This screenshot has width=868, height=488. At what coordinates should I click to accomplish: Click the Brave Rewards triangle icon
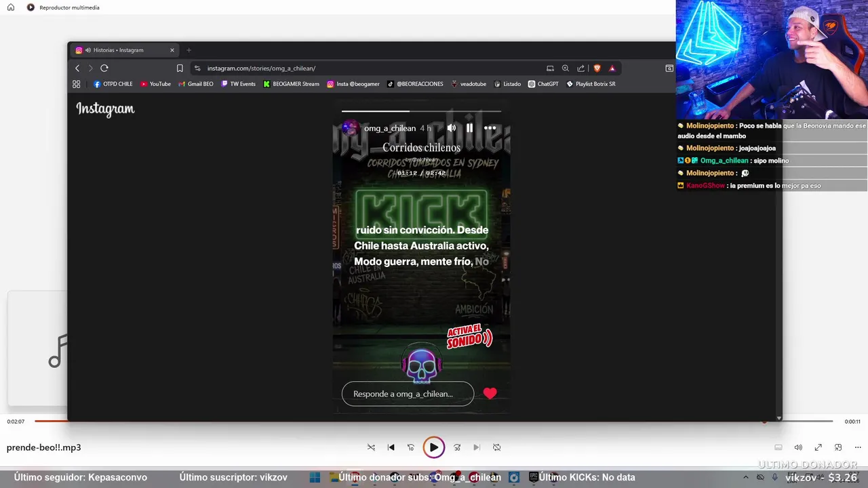tap(612, 68)
